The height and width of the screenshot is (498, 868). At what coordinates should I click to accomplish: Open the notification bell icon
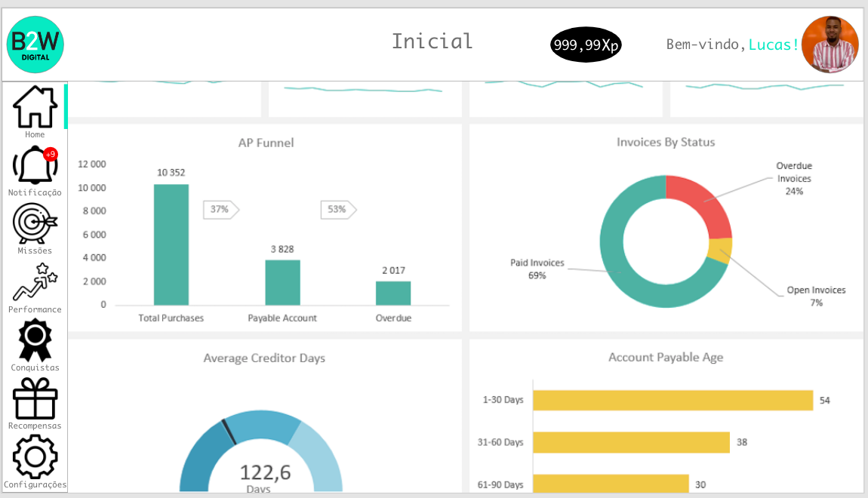(x=35, y=165)
